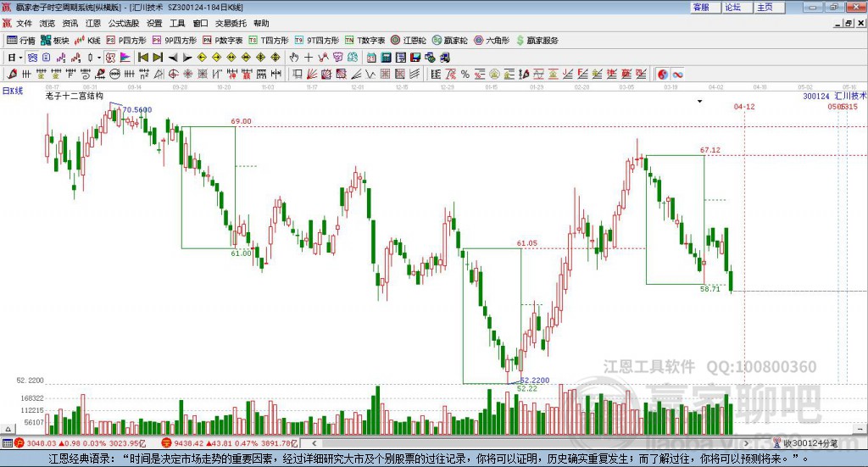Screen dimensions: 868x467
Task: Click the 58.71 price label
Action: pos(710,289)
